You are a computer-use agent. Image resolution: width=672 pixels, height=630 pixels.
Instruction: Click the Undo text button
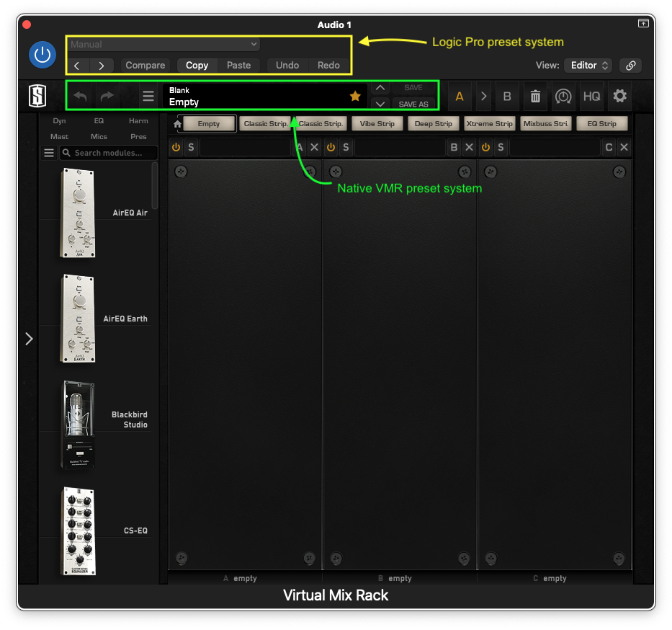click(x=287, y=65)
